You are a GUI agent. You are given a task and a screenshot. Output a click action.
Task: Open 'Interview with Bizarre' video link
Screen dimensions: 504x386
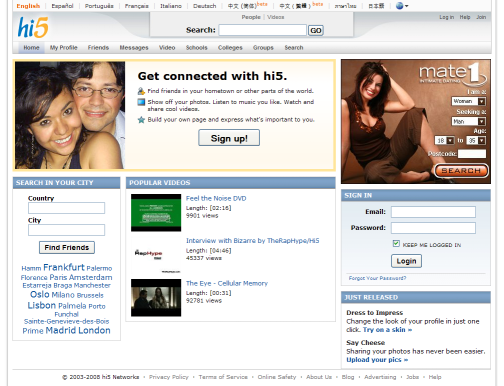252,241
